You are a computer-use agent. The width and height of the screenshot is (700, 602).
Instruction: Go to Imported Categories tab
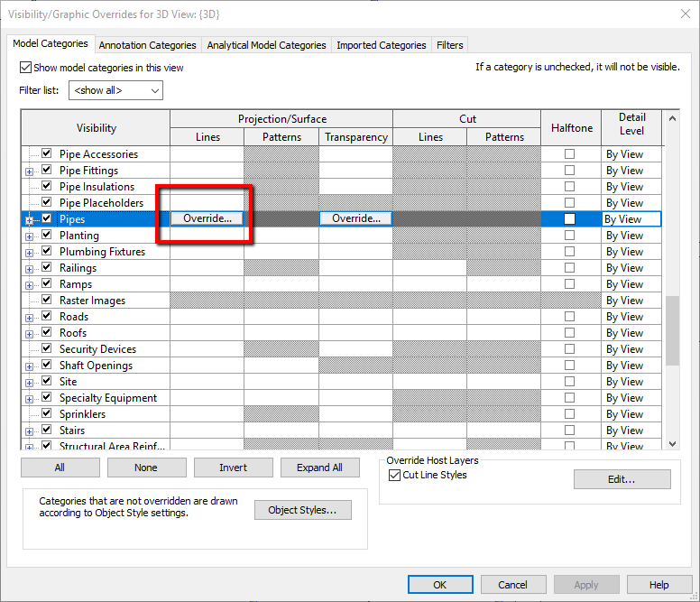pyautogui.click(x=382, y=45)
